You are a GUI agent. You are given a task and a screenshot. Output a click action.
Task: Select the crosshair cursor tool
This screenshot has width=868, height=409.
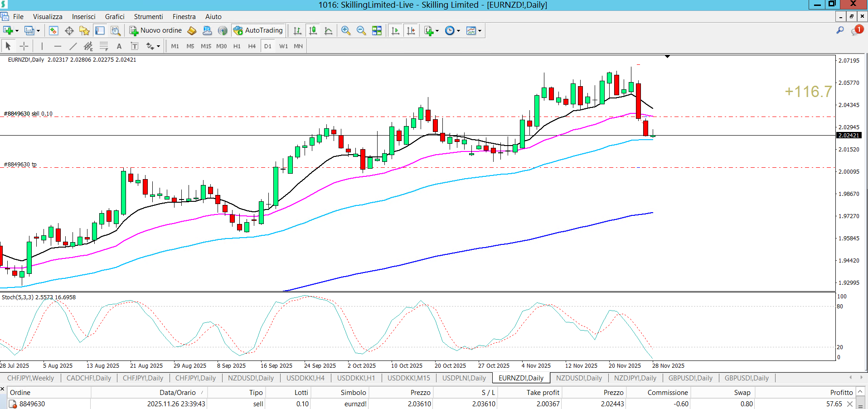(24, 46)
